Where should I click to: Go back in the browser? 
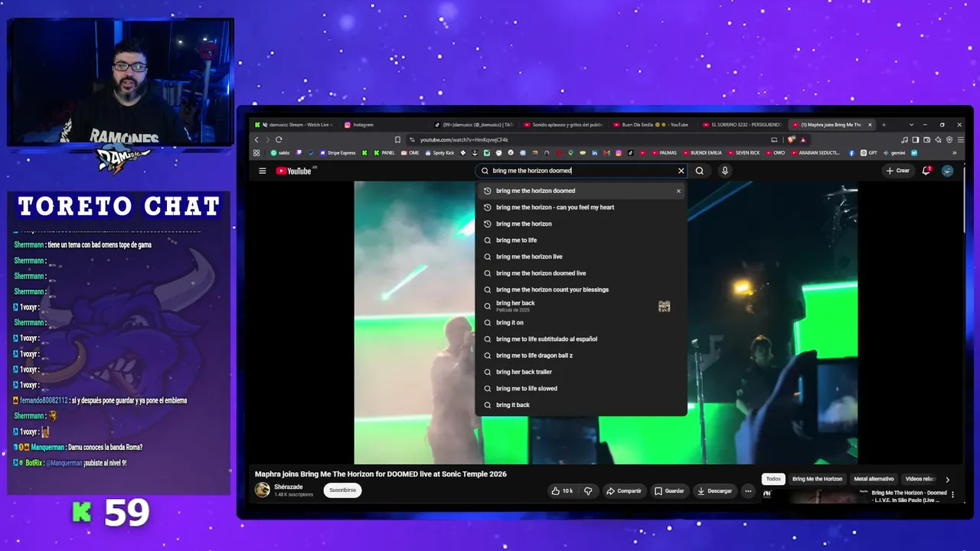[x=256, y=139]
